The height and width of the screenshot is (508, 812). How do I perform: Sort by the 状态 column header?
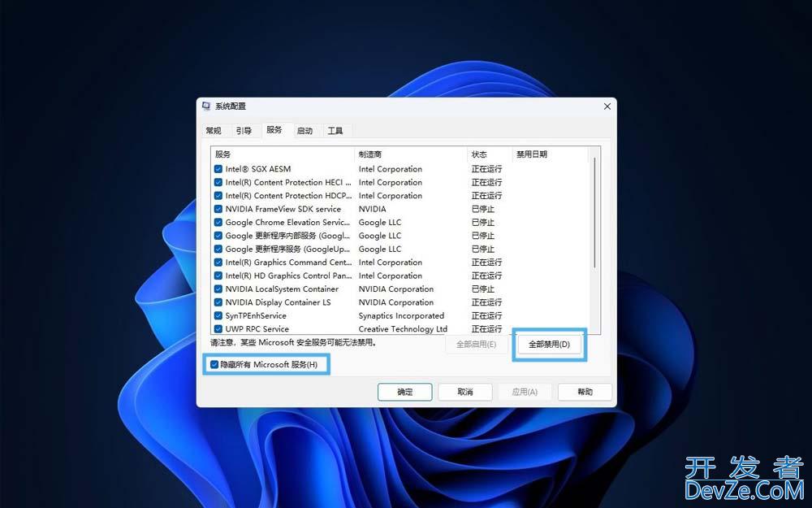[490, 154]
